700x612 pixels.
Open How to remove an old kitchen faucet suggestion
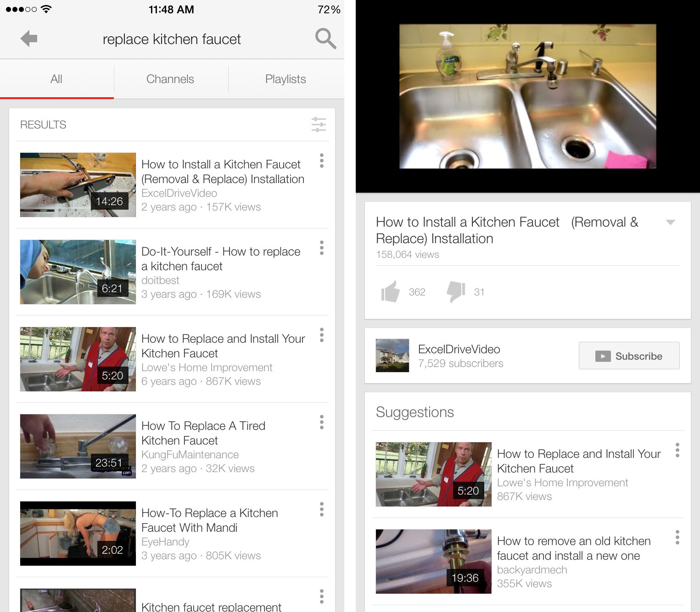[574, 548]
